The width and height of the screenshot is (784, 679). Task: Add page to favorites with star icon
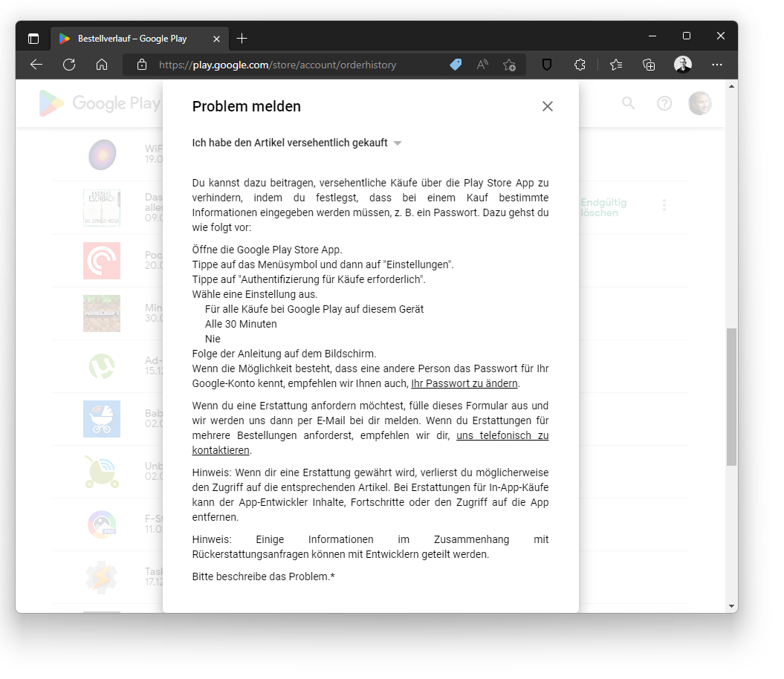(509, 65)
